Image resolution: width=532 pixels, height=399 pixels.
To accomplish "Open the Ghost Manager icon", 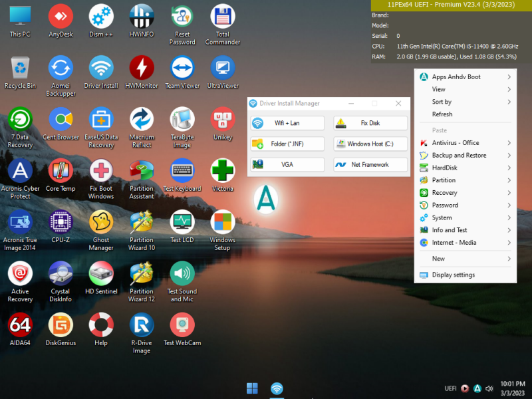I will (x=101, y=230).
